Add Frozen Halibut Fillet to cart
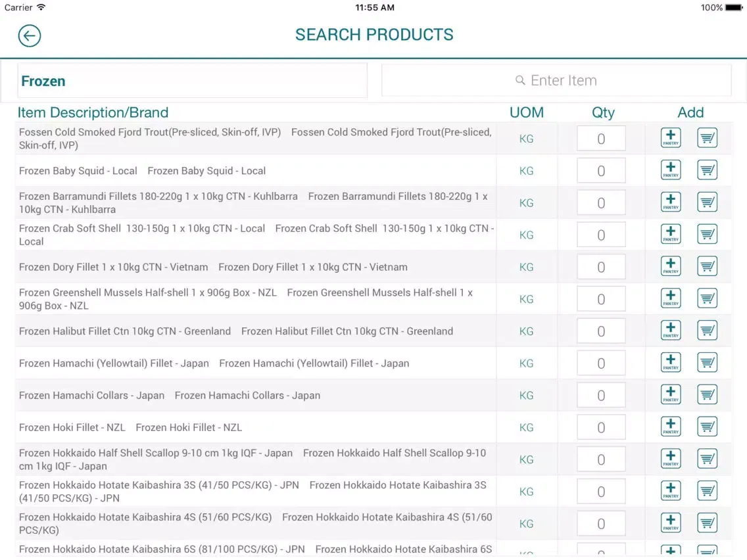The height and width of the screenshot is (560, 747). point(707,331)
